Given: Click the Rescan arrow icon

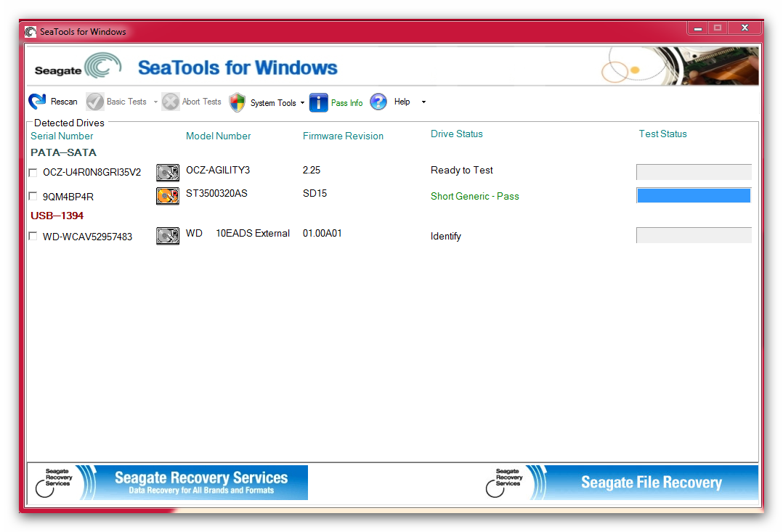Looking at the screenshot, I should (x=37, y=102).
